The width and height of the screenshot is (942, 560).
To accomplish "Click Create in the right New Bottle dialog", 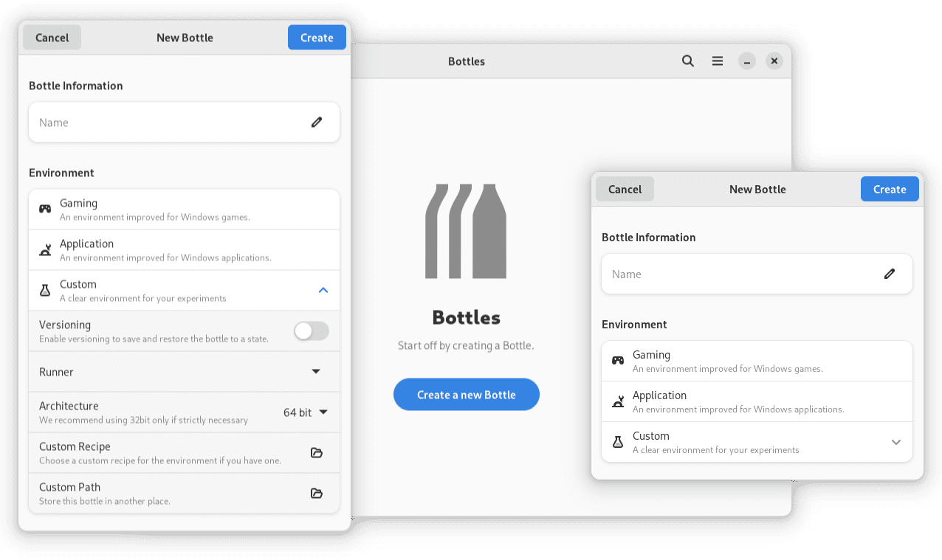I will [x=890, y=189].
